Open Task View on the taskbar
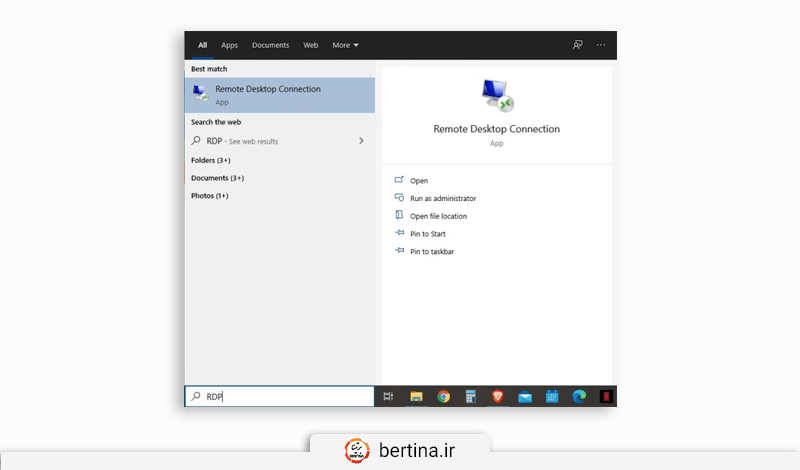The height and width of the screenshot is (470, 800). point(388,397)
